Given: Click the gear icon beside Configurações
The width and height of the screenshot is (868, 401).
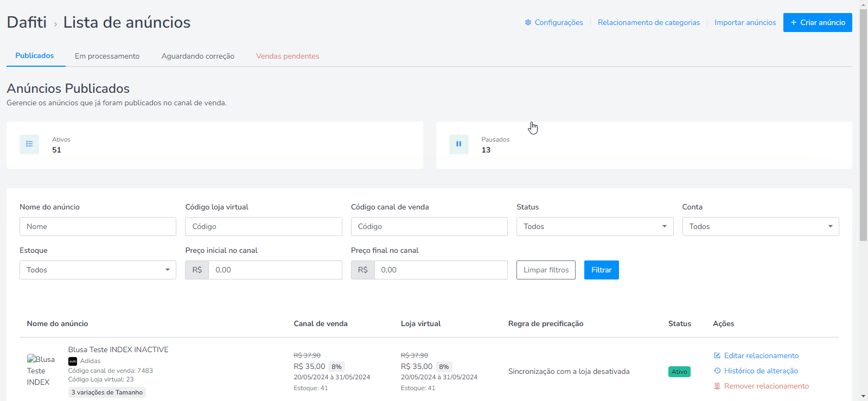Looking at the screenshot, I should point(528,23).
